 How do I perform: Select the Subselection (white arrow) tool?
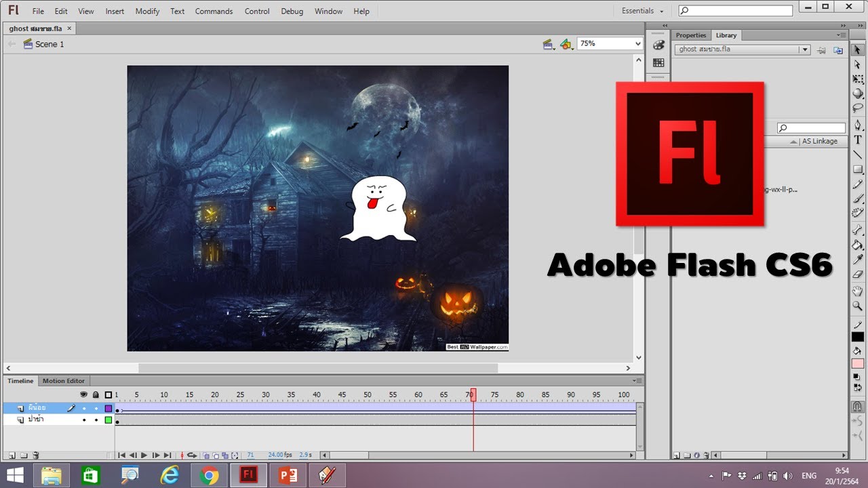tap(858, 64)
